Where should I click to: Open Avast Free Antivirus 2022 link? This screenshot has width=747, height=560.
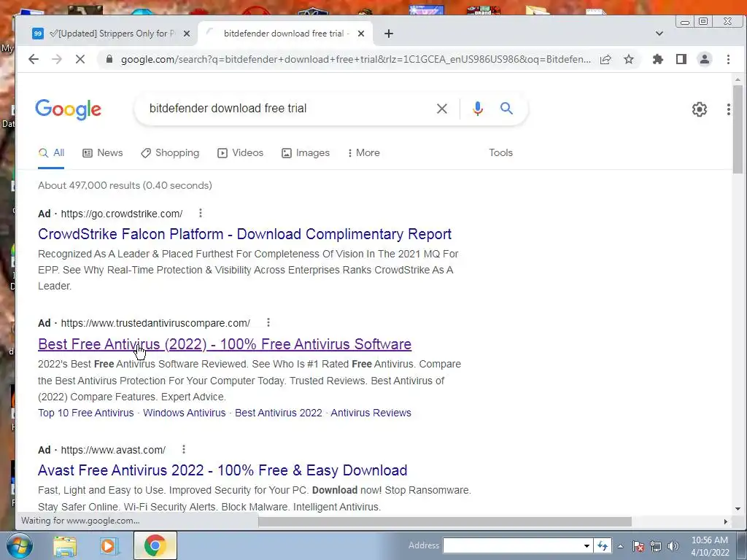point(222,470)
